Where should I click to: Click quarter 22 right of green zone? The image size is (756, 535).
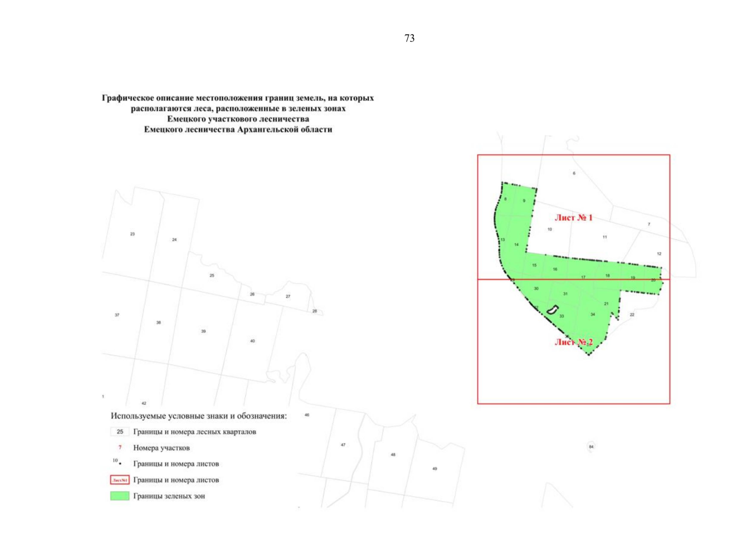[x=632, y=315]
